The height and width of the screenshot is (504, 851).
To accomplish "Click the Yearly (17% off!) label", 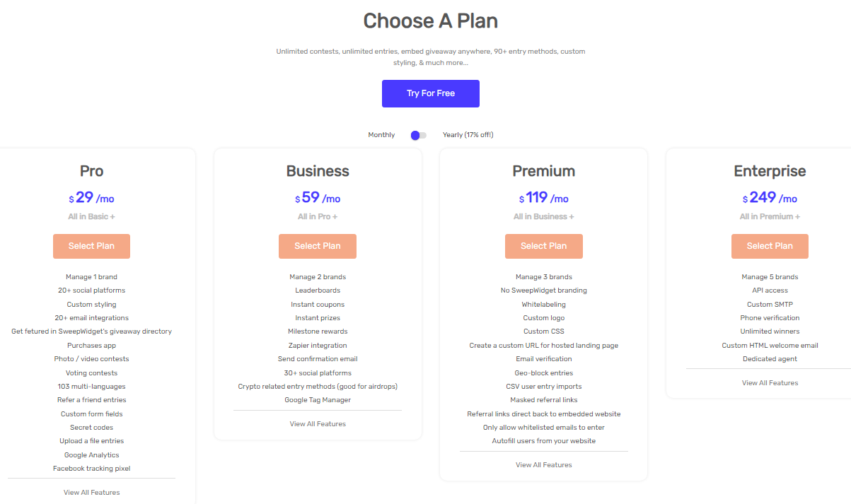I will [468, 134].
